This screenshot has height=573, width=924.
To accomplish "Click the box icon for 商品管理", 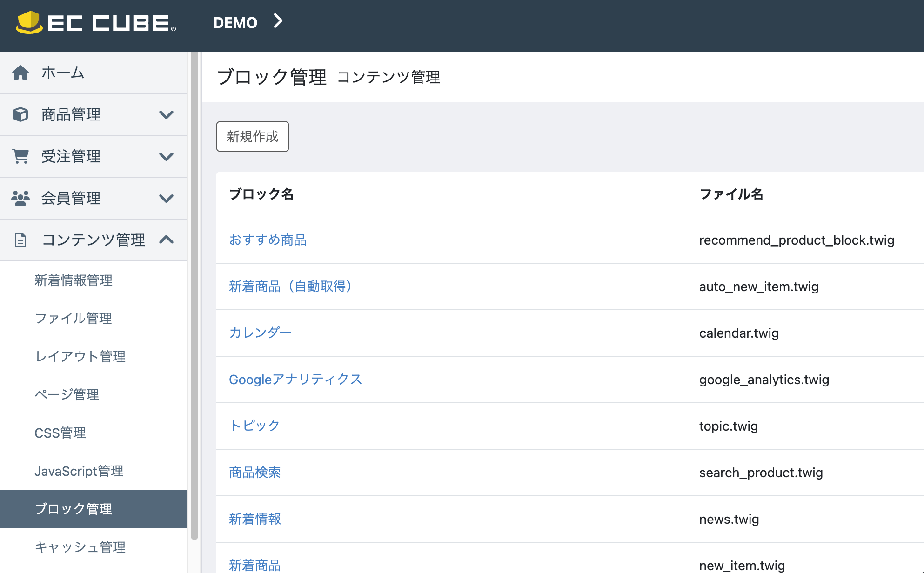I will pos(20,114).
